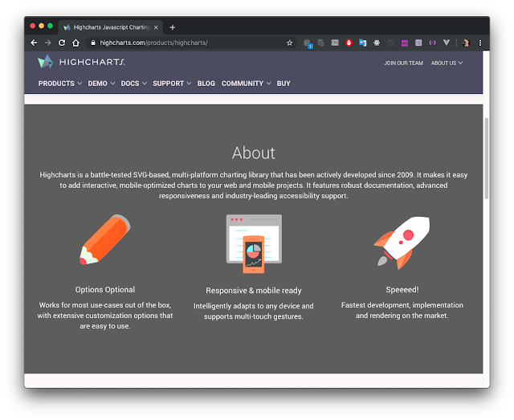
Task: Click the Speeeed! heading
Action: [402, 290]
